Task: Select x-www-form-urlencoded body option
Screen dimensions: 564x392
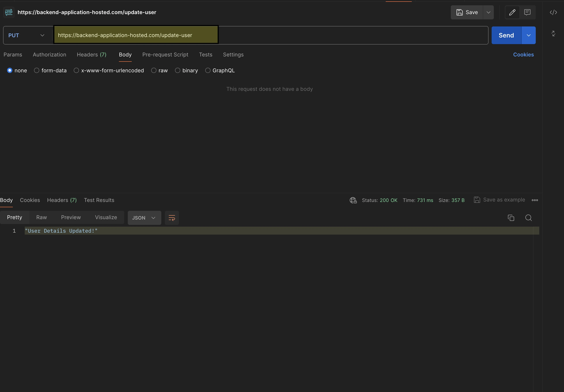Action: [76, 71]
